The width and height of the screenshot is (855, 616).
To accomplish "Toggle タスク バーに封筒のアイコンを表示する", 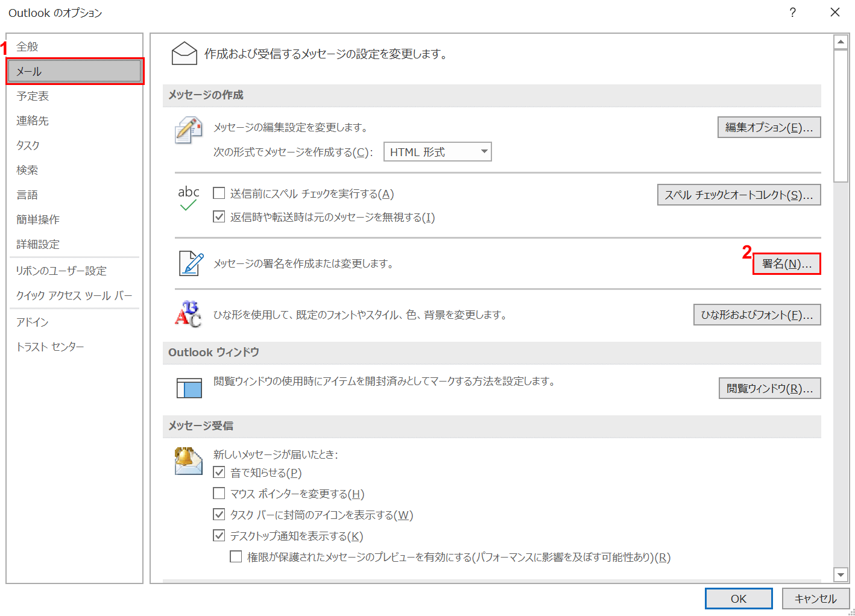I will (219, 515).
